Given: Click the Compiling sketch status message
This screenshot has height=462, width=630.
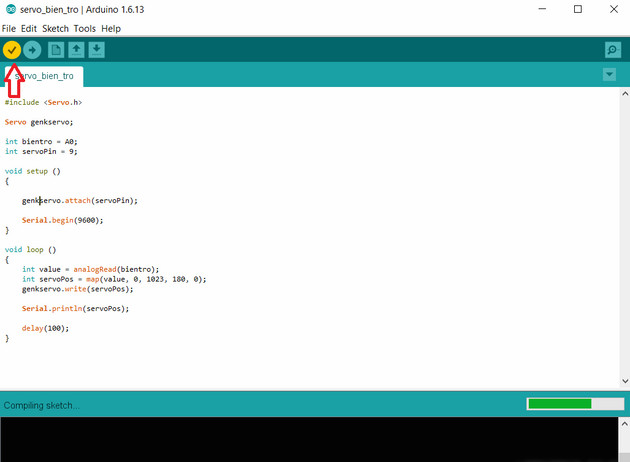Looking at the screenshot, I should pyautogui.click(x=42, y=405).
